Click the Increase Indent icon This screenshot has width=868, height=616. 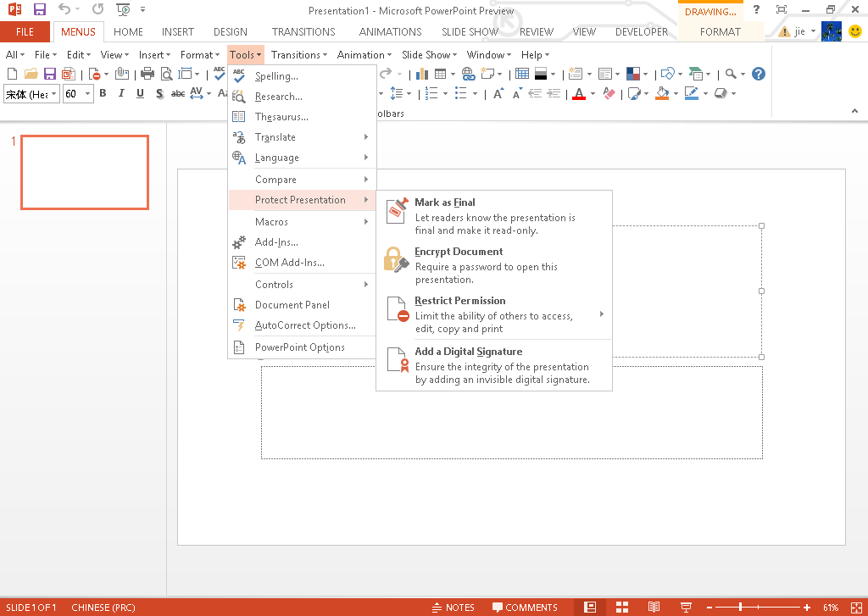pos(554,93)
